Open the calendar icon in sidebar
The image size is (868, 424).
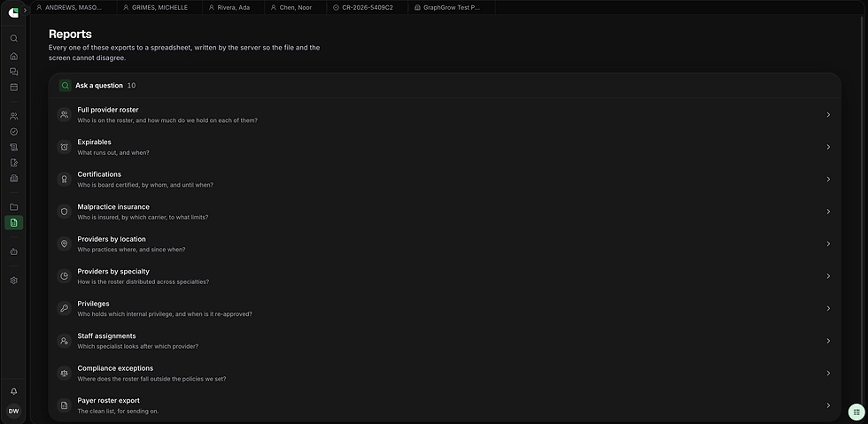[x=14, y=87]
